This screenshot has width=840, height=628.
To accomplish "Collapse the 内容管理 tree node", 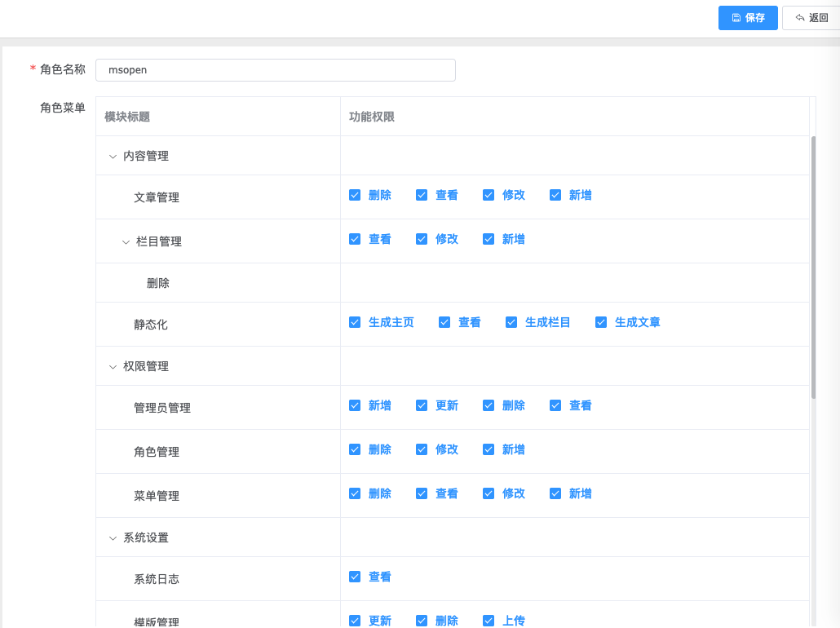I will pyautogui.click(x=113, y=156).
